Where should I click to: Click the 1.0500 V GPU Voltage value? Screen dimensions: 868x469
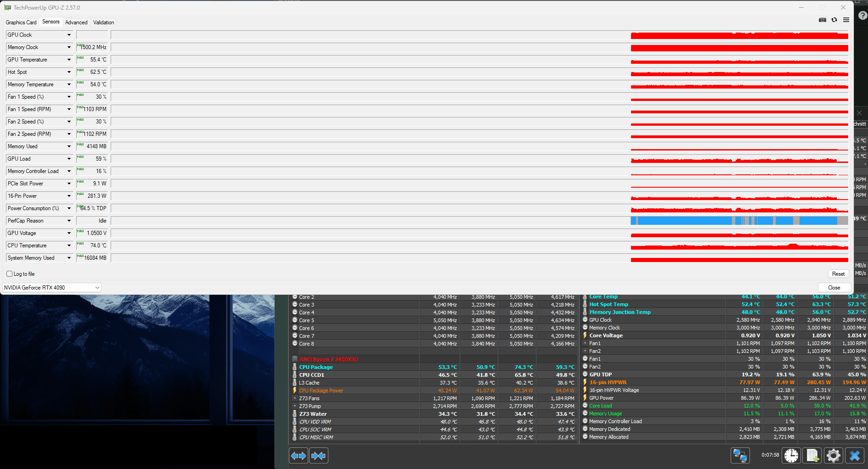point(96,233)
